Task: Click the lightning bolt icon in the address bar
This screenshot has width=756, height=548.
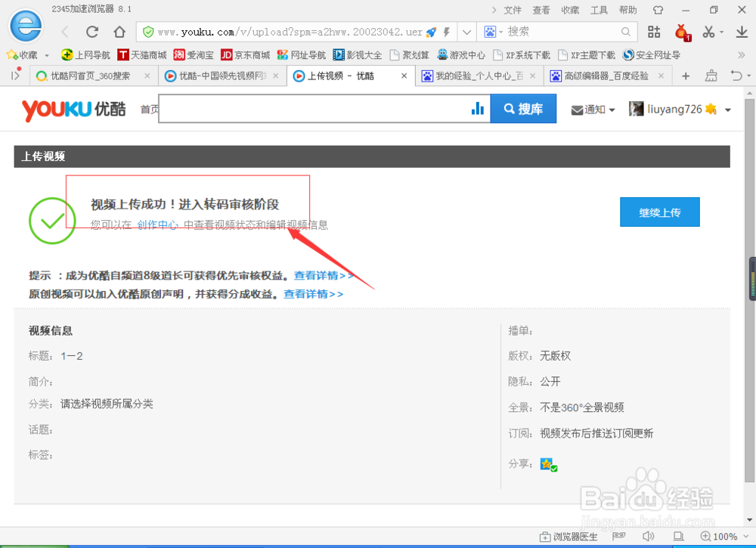Action: click(x=447, y=33)
